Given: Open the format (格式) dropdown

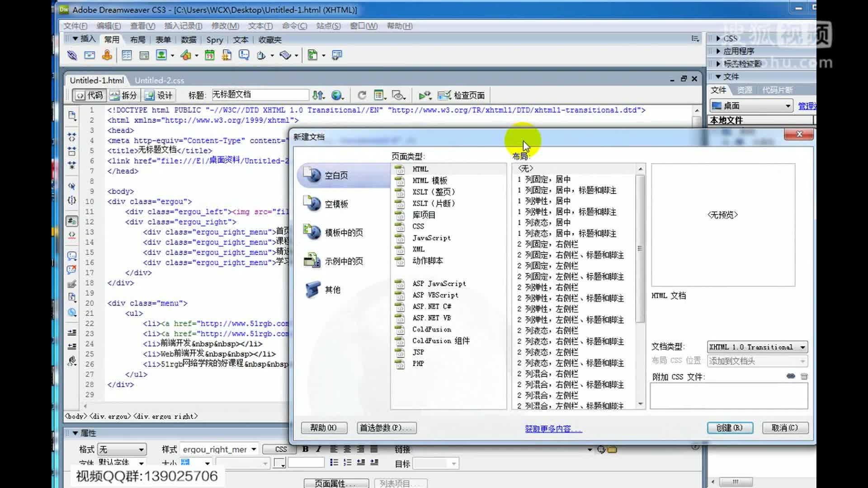Looking at the screenshot, I should 122,450.
